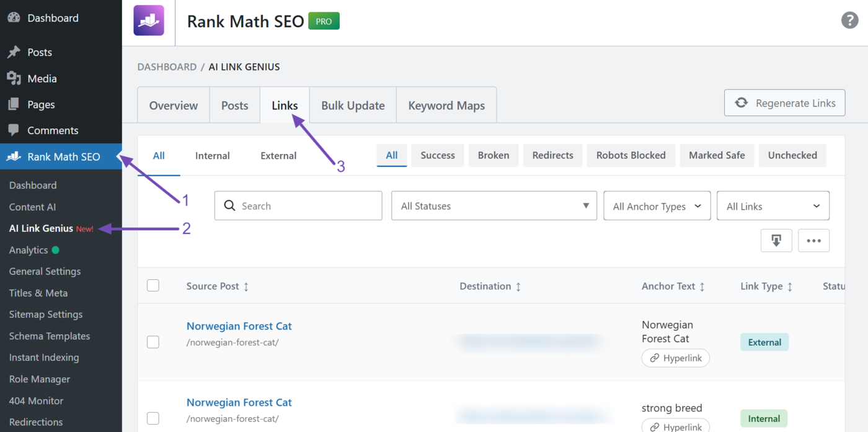Select the Links tab
This screenshot has width=868, height=432.
pyautogui.click(x=285, y=105)
